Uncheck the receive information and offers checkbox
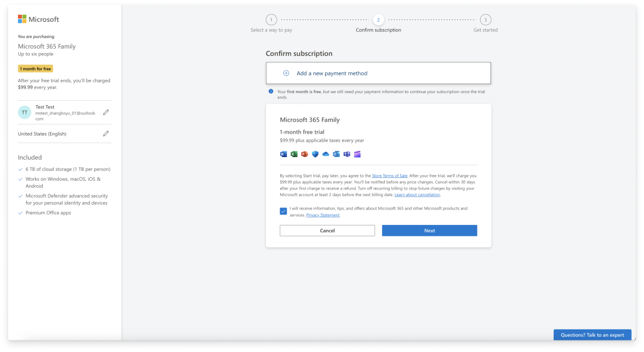Image resolution: width=644 pixels, height=352 pixels. [x=283, y=211]
